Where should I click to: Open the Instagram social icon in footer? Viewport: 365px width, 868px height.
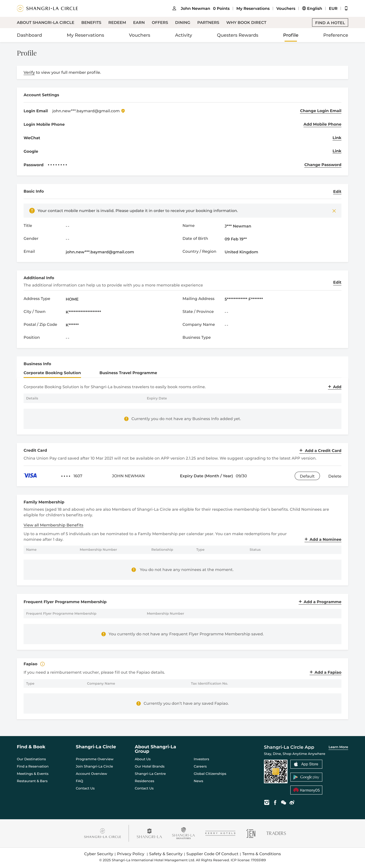[x=267, y=802]
